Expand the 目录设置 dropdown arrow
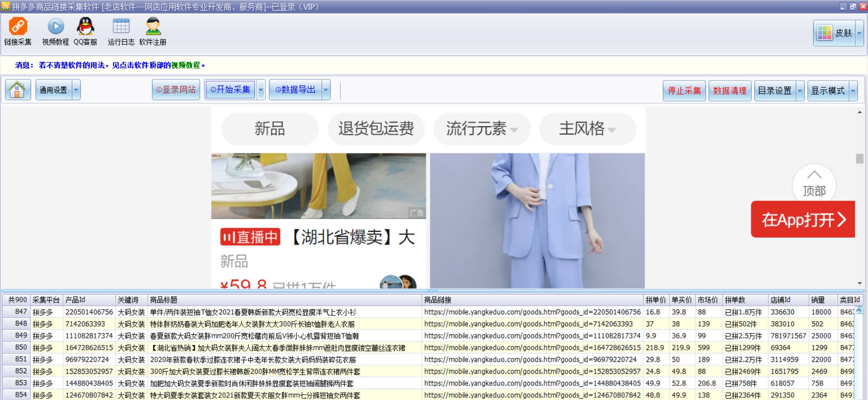The image size is (868, 400). 800,90
